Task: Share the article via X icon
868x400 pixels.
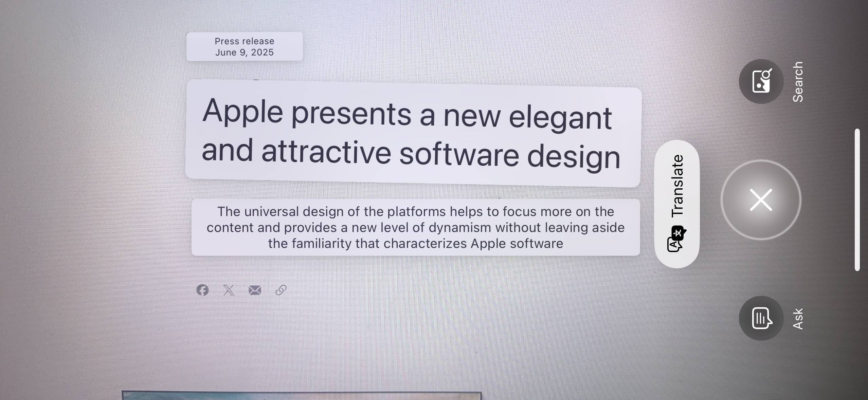Action: (x=229, y=290)
